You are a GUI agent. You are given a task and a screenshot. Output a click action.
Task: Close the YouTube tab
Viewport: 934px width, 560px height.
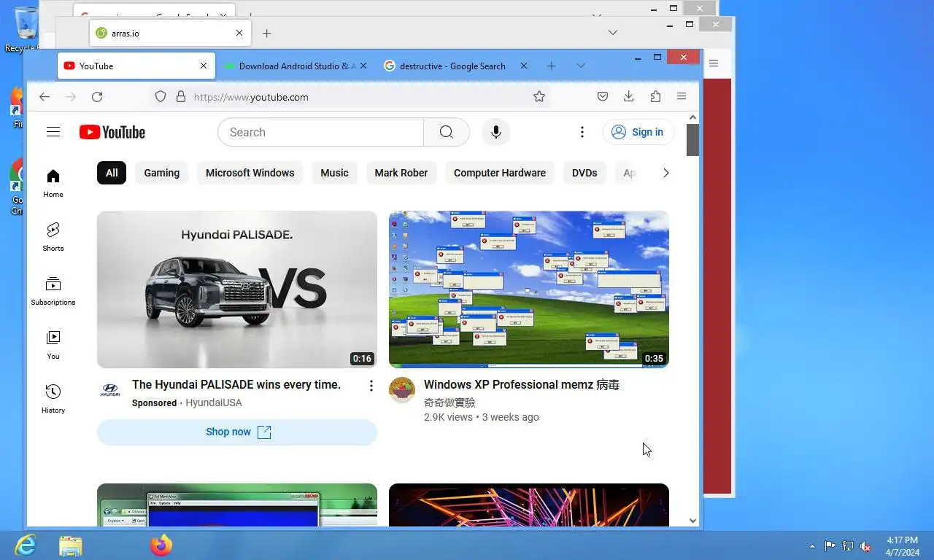[x=204, y=66]
